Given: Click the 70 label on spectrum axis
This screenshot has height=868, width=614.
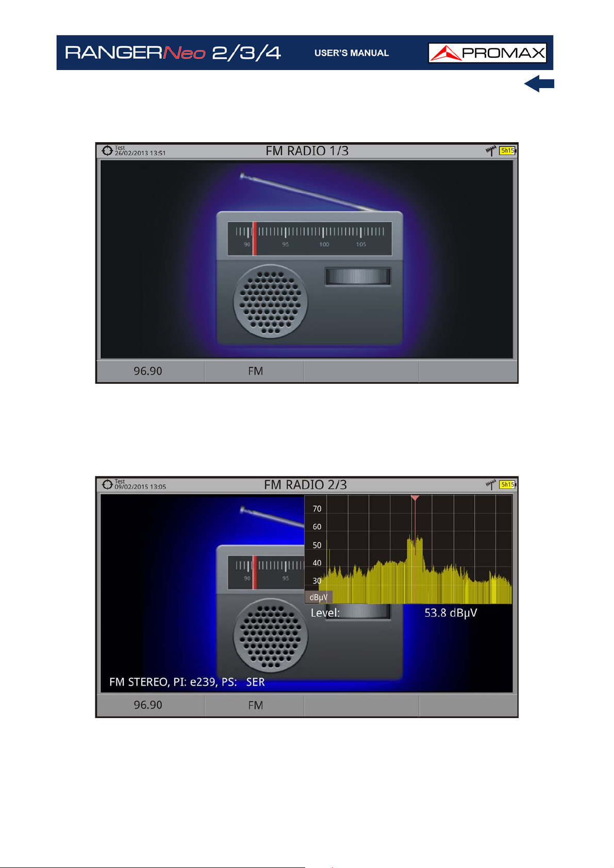Looking at the screenshot, I should [x=317, y=508].
